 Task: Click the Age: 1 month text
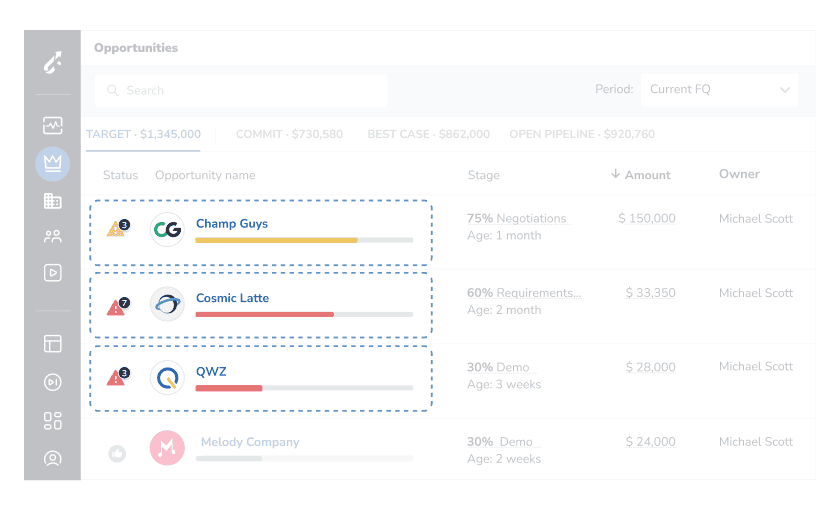click(x=504, y=236)
